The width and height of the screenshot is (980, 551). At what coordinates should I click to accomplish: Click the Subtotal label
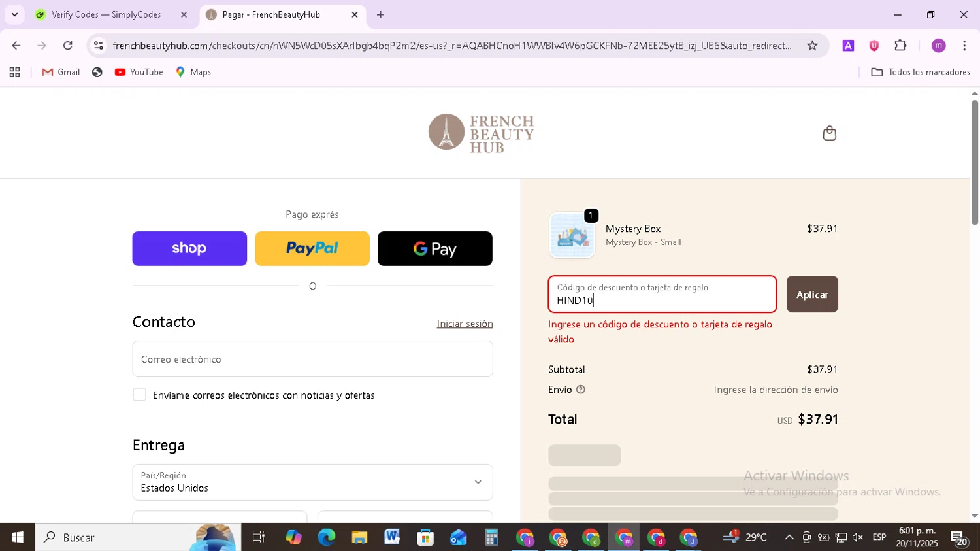(x=566, y=369)
